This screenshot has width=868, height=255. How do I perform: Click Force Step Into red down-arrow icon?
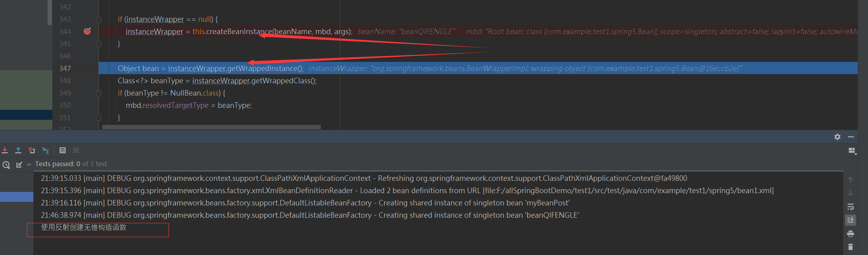[5, 150]
